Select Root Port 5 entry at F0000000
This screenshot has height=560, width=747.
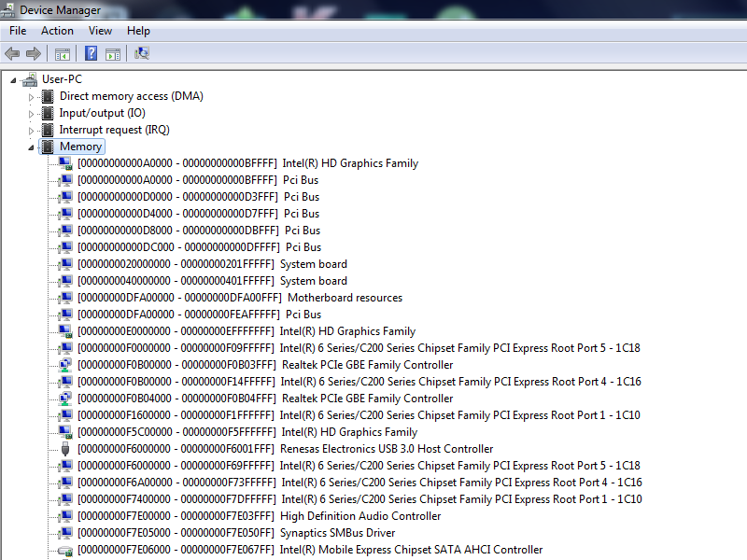tap(359, 348)
